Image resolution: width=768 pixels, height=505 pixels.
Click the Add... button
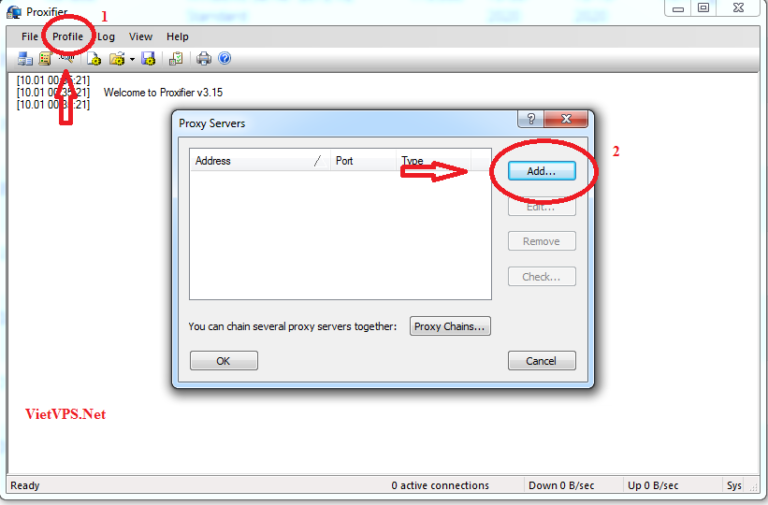(542, 171)
